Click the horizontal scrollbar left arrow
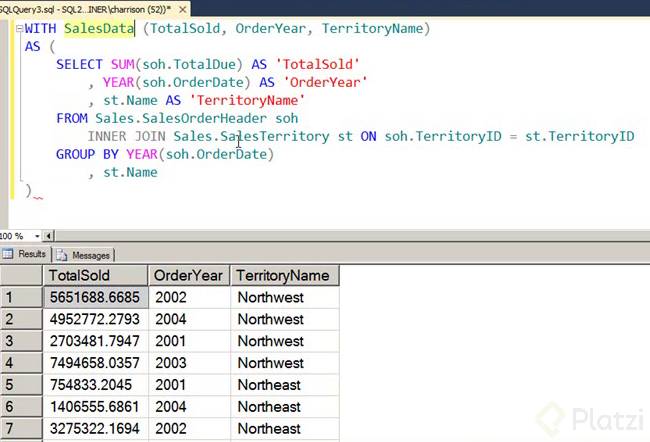This screenshot has height=442, width=650. pyautogui.click(x=49, y=236)
